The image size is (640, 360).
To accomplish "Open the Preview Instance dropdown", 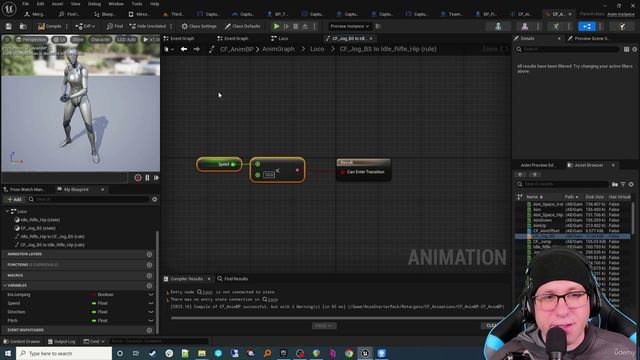I will (x=349, y=26).
